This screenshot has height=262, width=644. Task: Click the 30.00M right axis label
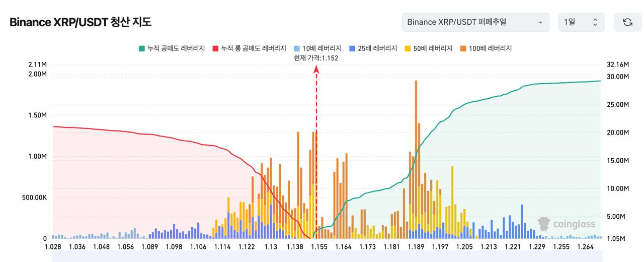coord(618,77)
